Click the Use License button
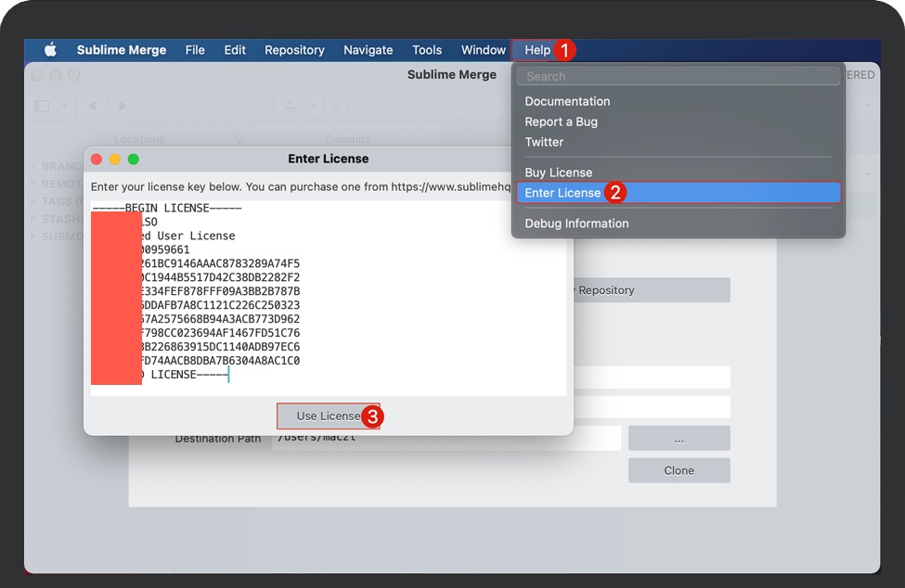905x588 pixels. click(x=328, y=415)
